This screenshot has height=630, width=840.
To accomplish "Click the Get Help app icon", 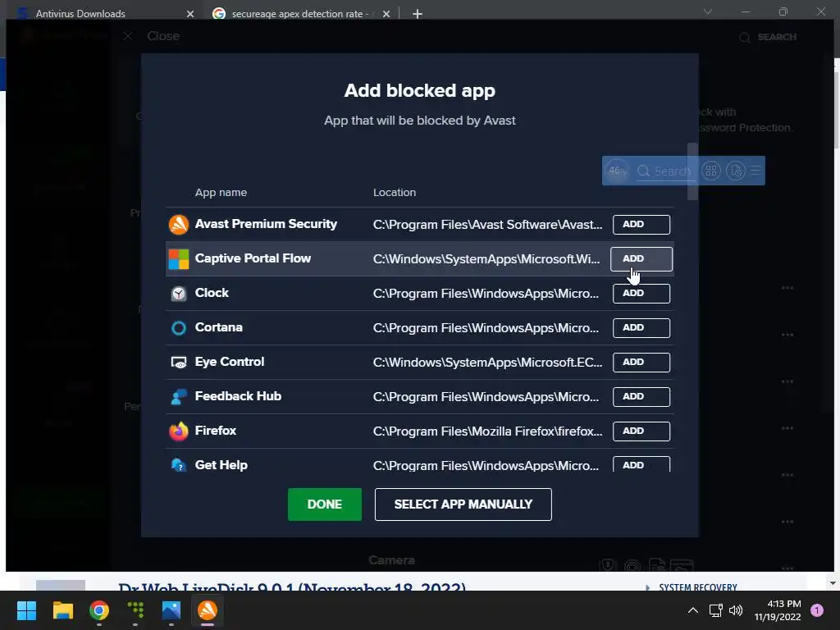I will point(178,465).
